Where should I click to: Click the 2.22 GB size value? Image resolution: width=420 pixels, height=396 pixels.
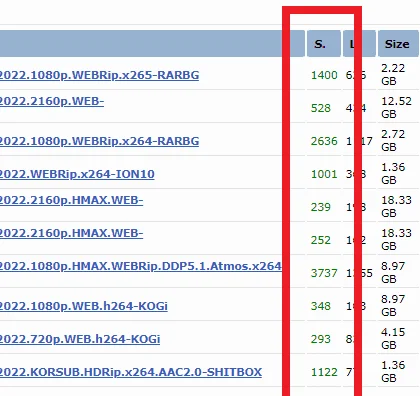(393, 75)
